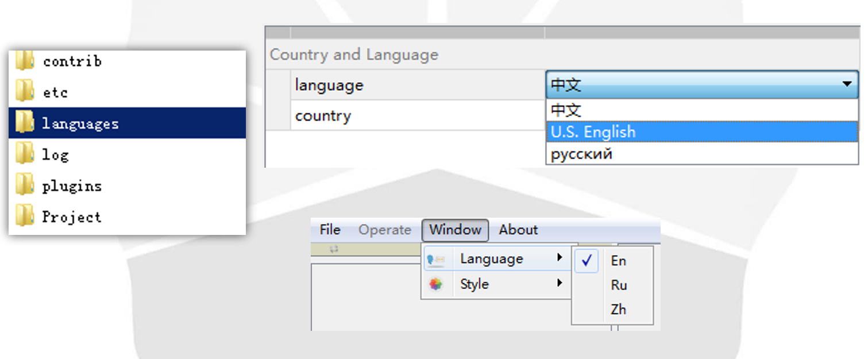This screenshot has height=359, width=868.
Task: Click the Window menu in menu bar
Action: coord(455,230)
